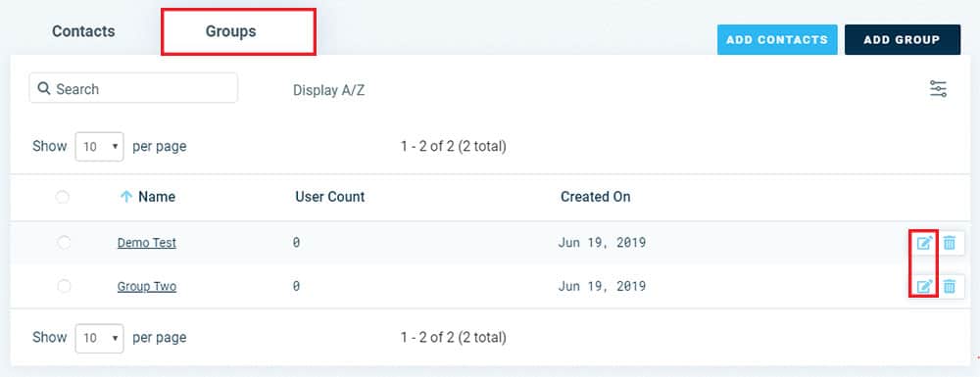Image resolution: width=980 pixels, height=377 pixels.
Task: Open the filter settings sliders icon
Action: [938, 89]
